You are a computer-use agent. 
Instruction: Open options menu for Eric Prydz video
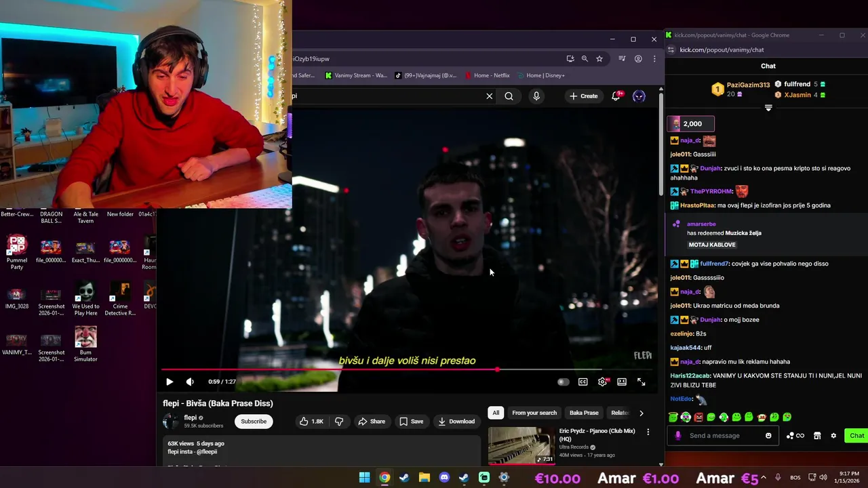(x=648, y=432)
